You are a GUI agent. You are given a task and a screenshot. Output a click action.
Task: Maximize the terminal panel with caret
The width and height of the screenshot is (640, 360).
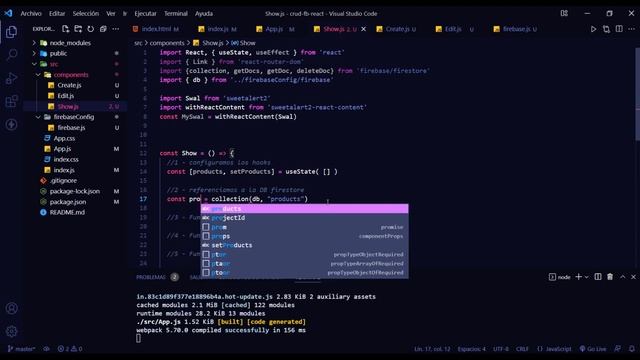pyautogui.click(x=622, y=277)
